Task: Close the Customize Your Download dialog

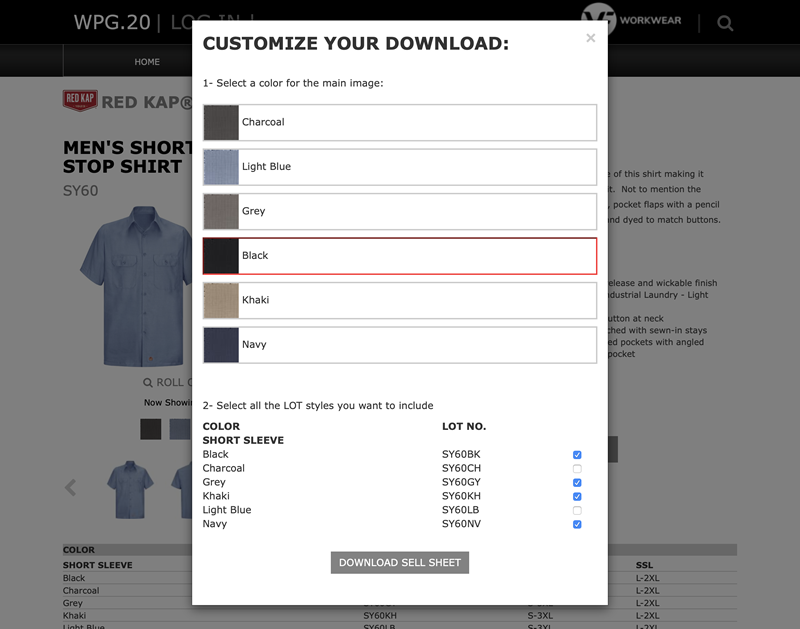Action: pyautogui.click(x=591, y=38)
